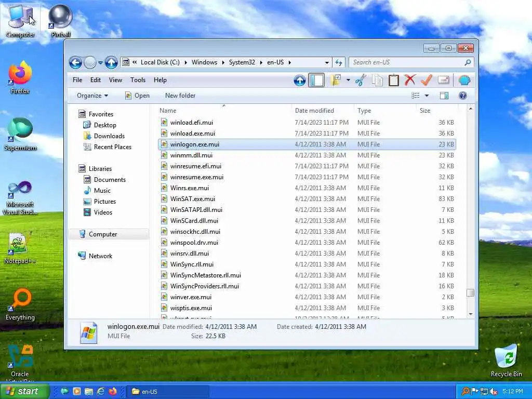The width and height of the screenshot is (532, 399).
Task: Open the Start menu
Action: click(x=24, y=392)
